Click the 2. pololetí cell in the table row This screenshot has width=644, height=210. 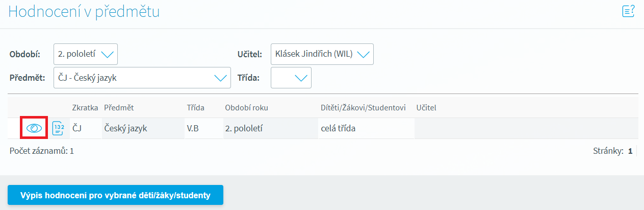point(247,128)
